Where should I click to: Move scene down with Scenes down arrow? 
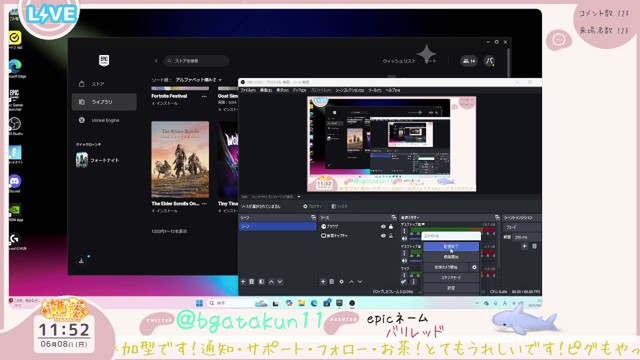click(280, 282)
